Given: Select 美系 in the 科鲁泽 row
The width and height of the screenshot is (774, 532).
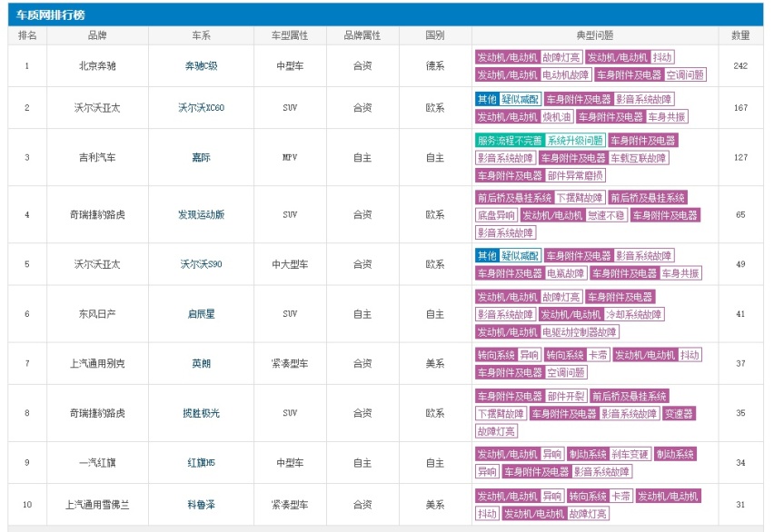Looking at the screenshot, I should [x=435, y=505].
